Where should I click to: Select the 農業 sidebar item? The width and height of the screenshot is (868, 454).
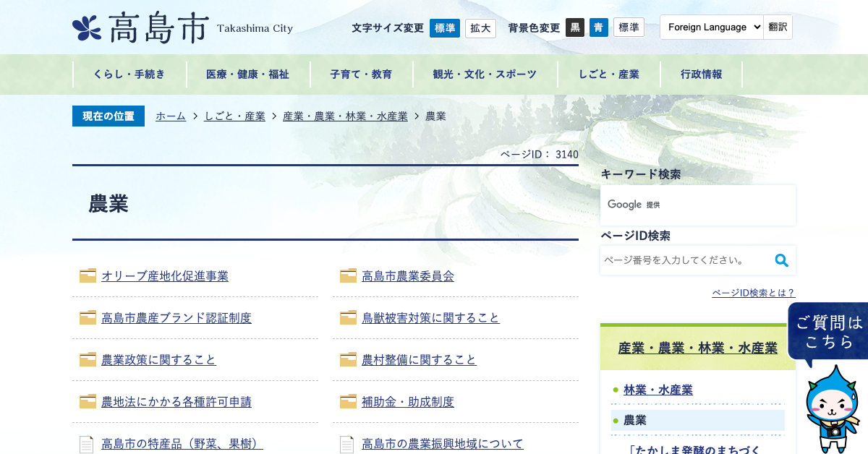point(698,420)
